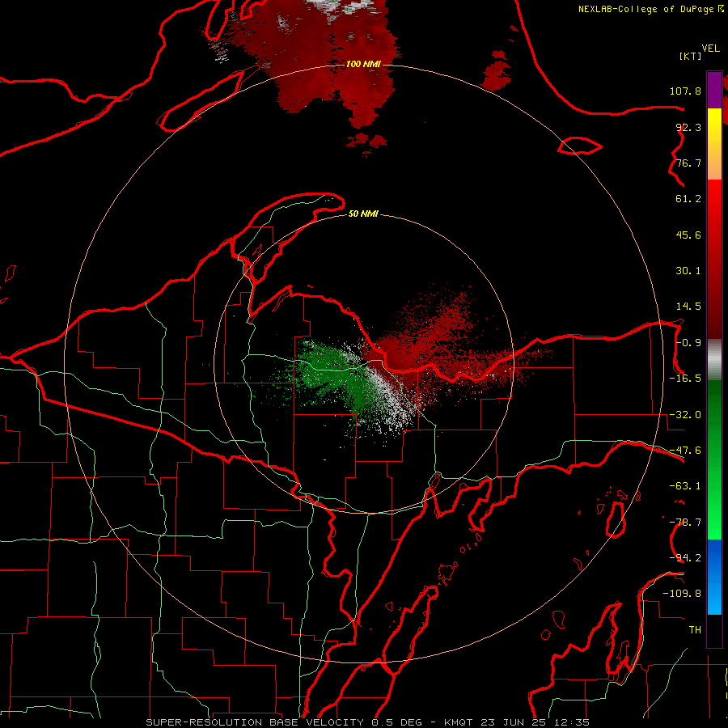Click the 45.6 velocity scale value
Viewport: 728px width, 728px height.
(x=688, y=235)
